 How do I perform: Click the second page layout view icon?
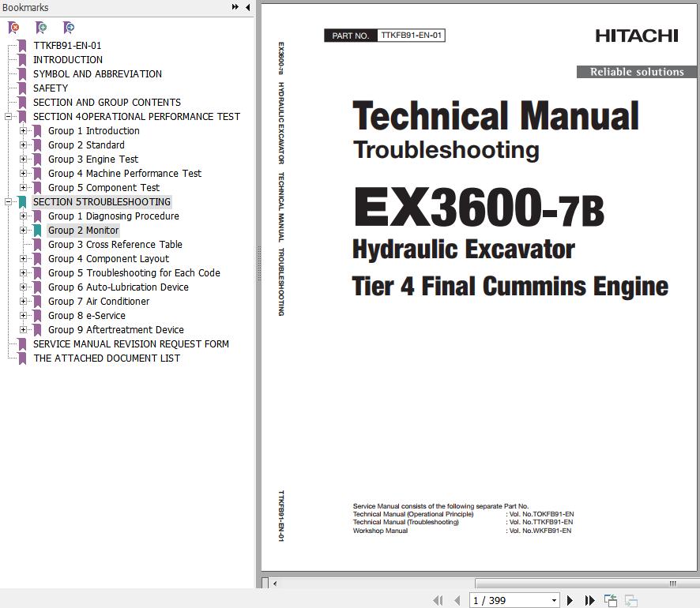630,600
